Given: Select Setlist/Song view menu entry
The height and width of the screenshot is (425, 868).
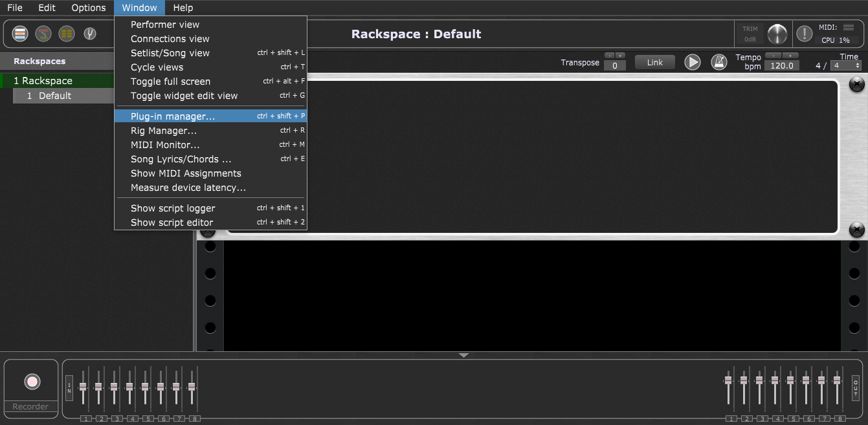Looking at the screenshot, I should 210,53.
